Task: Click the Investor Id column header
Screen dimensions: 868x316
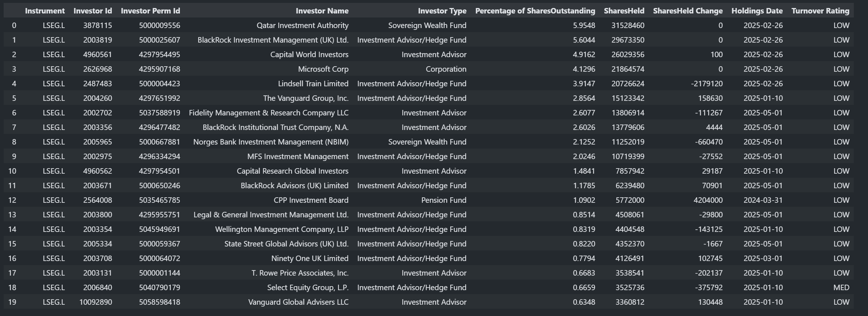Action: [93, 11]
